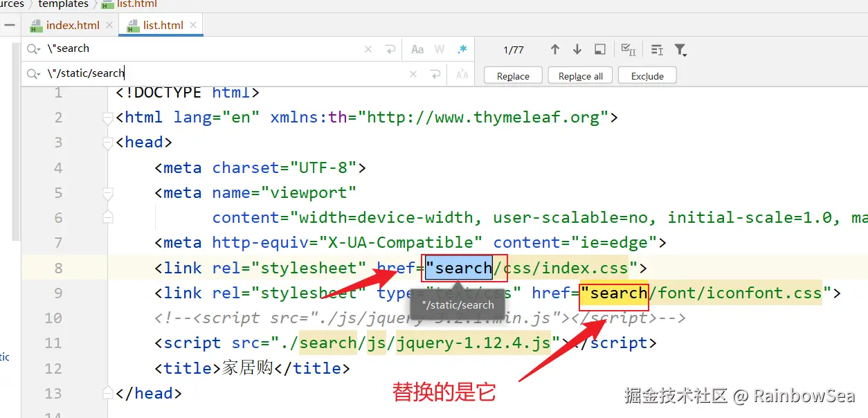Click /font/iconfont.css path on line 9

(x=736, y=293)
